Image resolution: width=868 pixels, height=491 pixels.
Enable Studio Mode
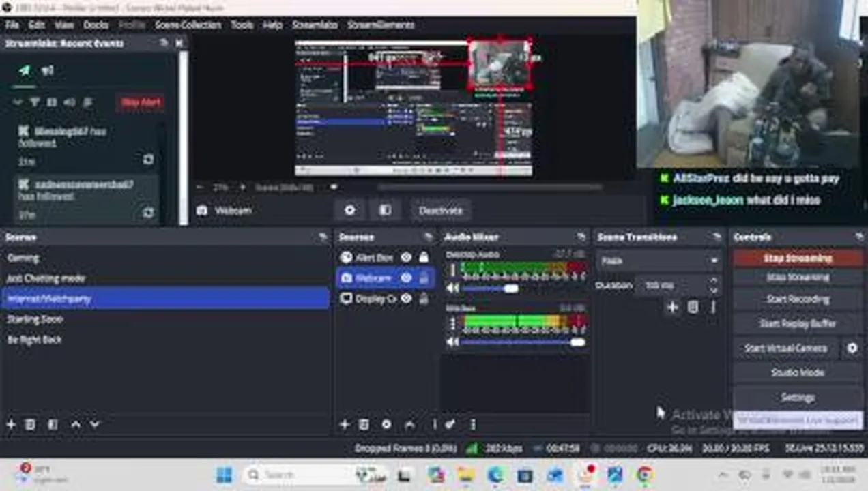(798, 372)
